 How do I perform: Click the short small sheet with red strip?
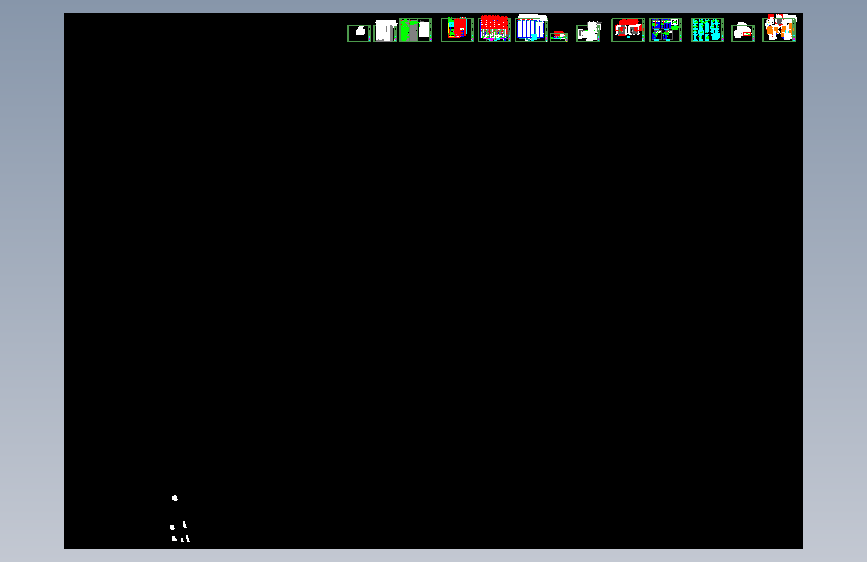point(559,37)
